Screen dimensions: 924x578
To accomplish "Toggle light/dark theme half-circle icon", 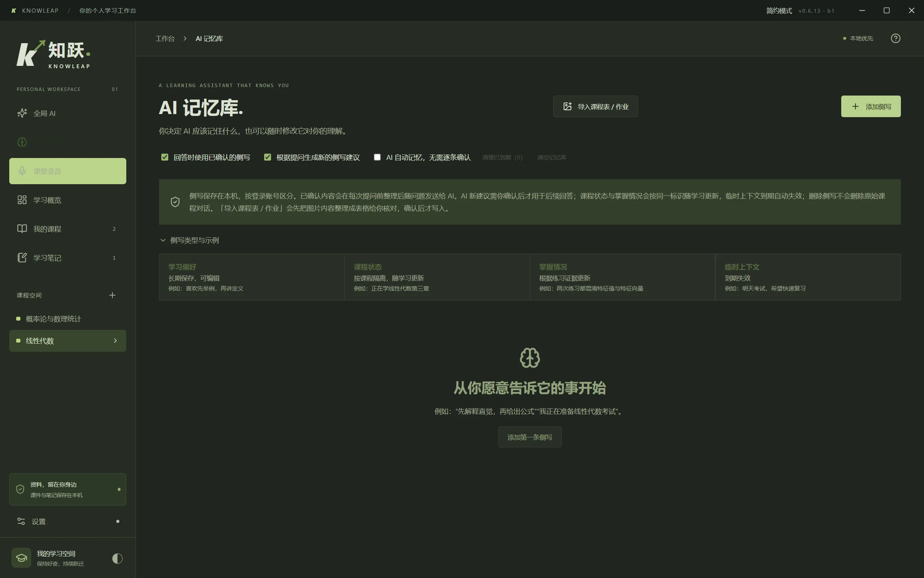I will click(117, 558).
